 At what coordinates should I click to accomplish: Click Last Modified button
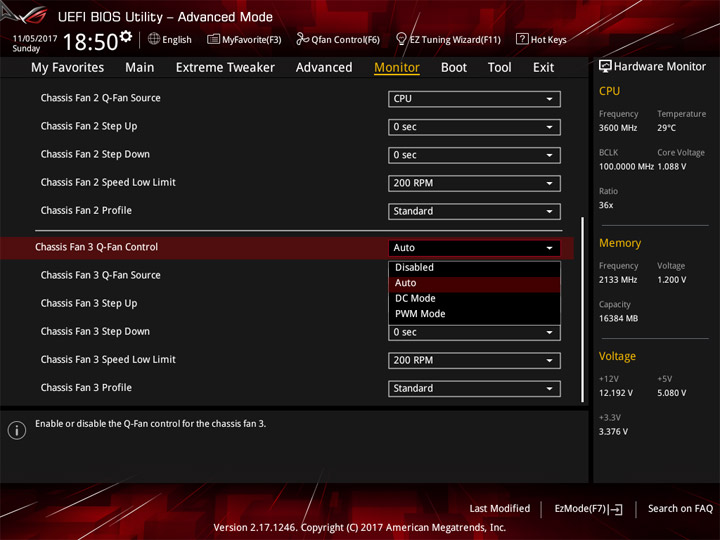[x=500, y=509]
